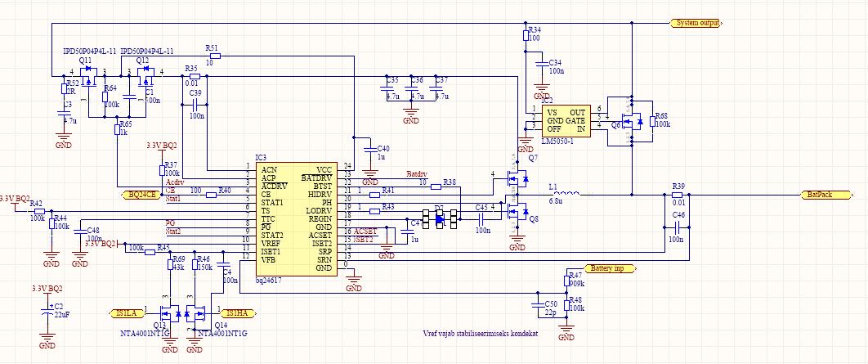Image resolution: width=868 pixels, height=364 pixels.
Task: Click capacitor C45 100n symbol
Action: [x=480, y=219]
